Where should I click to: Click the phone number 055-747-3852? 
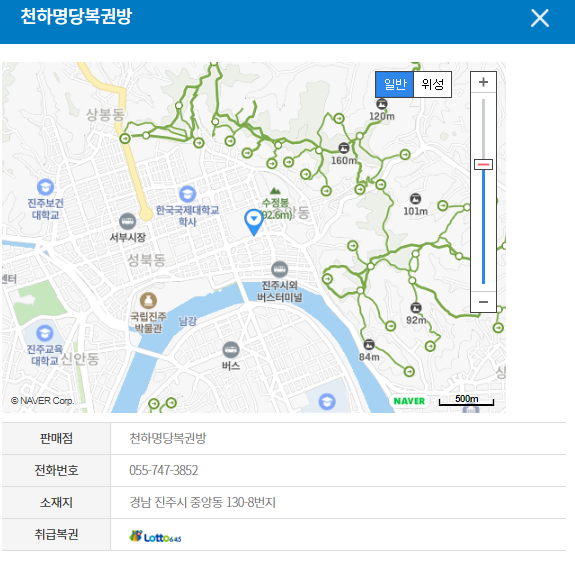pos(164,470)
